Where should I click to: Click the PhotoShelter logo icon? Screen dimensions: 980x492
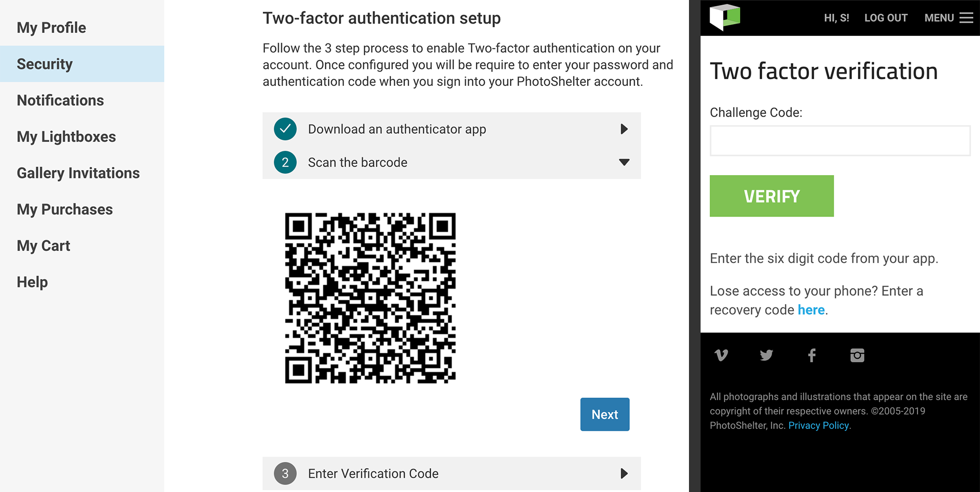[x=724, y=17]
